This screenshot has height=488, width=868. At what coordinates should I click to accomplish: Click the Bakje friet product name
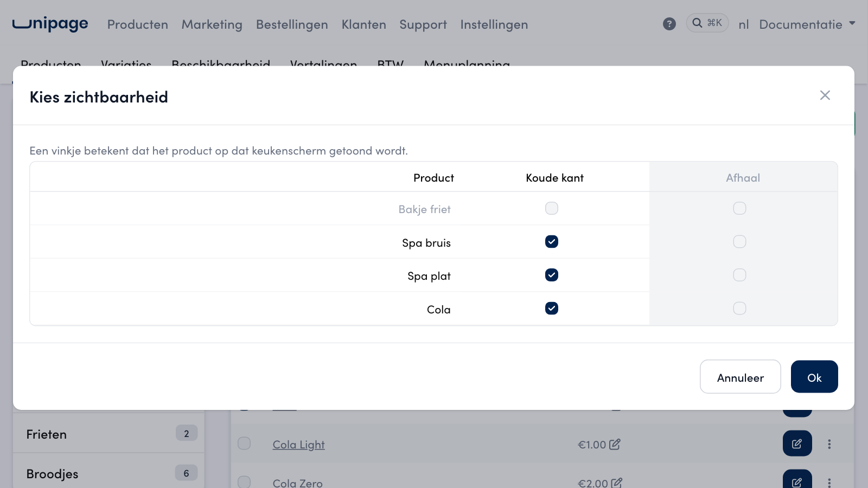[x=425, y=209]
